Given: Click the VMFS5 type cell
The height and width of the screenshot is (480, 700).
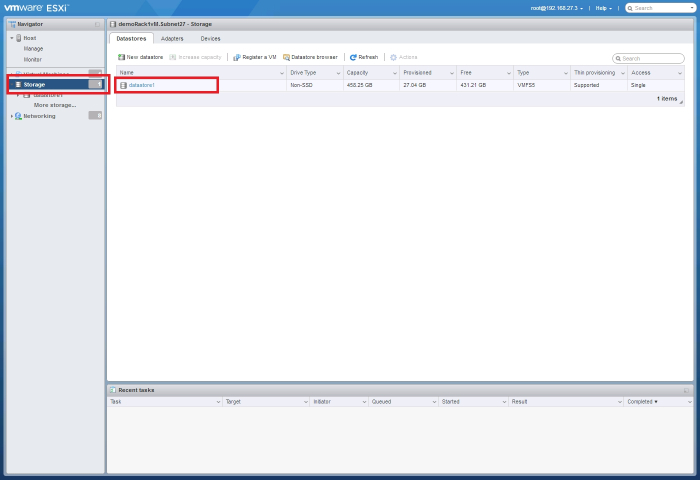Looking at the screenshot, I should coord(526,85).
